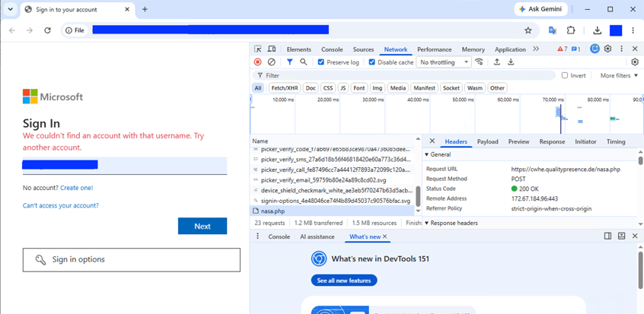Open network conditions wifi icon

tap(479, 62)
